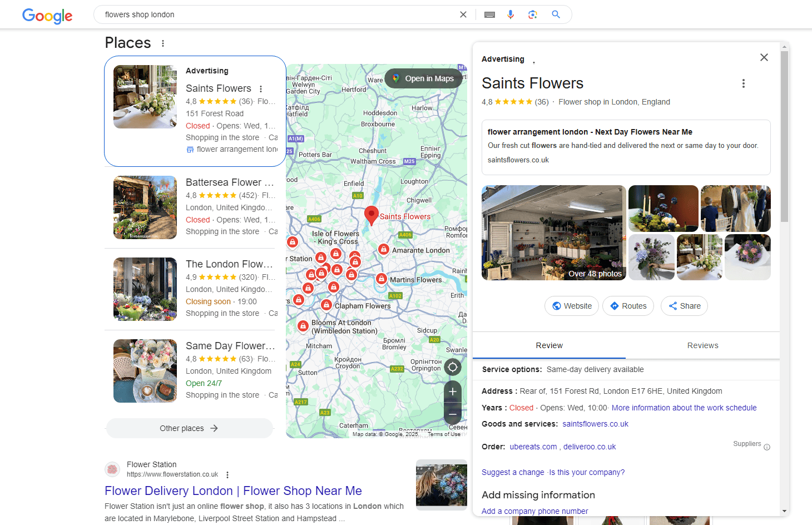Show Other places
Viewport: 812px width, 525px height.
coord(189,428)
